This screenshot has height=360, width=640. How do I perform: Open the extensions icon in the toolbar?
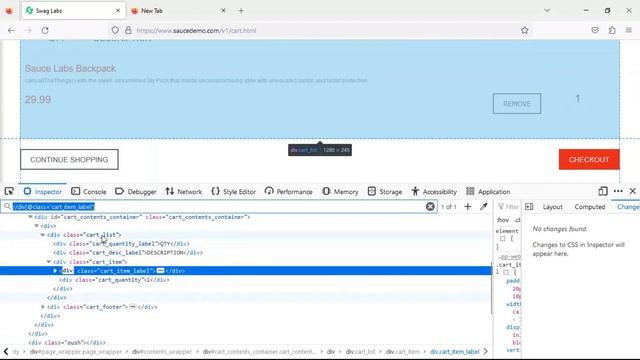[612, 30]
